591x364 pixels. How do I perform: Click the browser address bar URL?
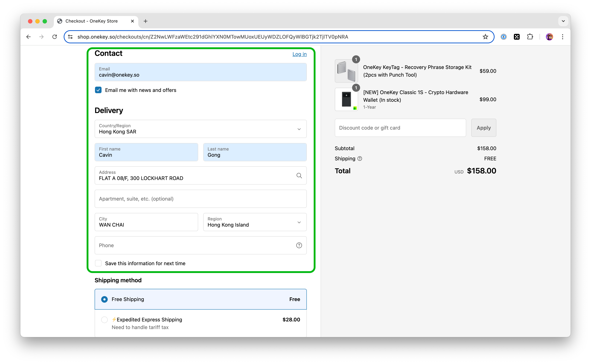tap(213, 37)
